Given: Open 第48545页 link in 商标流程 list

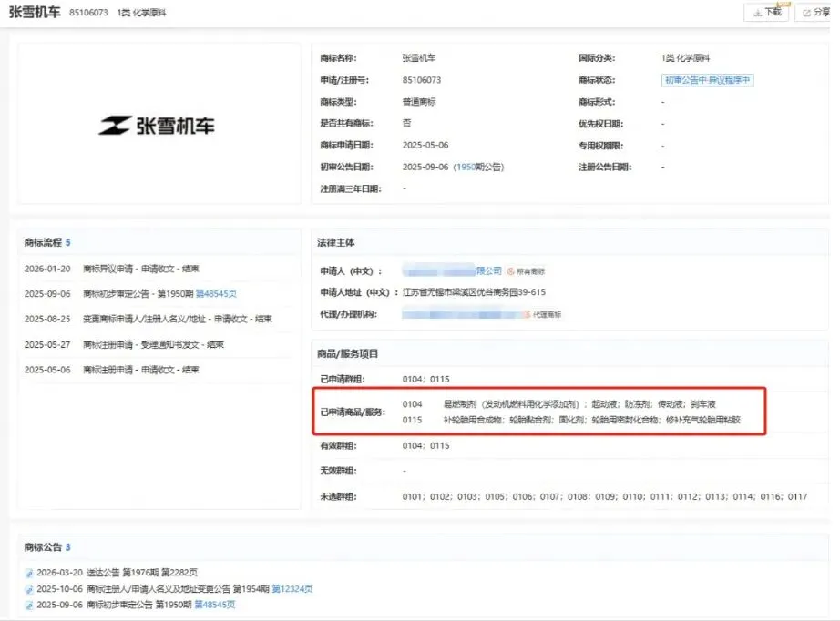Looking at the screenshot, I should 216,293.
